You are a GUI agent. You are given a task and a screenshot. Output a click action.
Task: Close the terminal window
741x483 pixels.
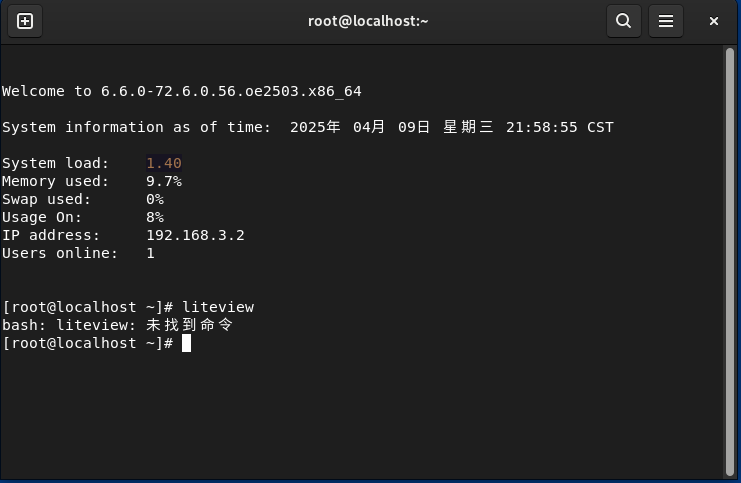coord(715,21)
